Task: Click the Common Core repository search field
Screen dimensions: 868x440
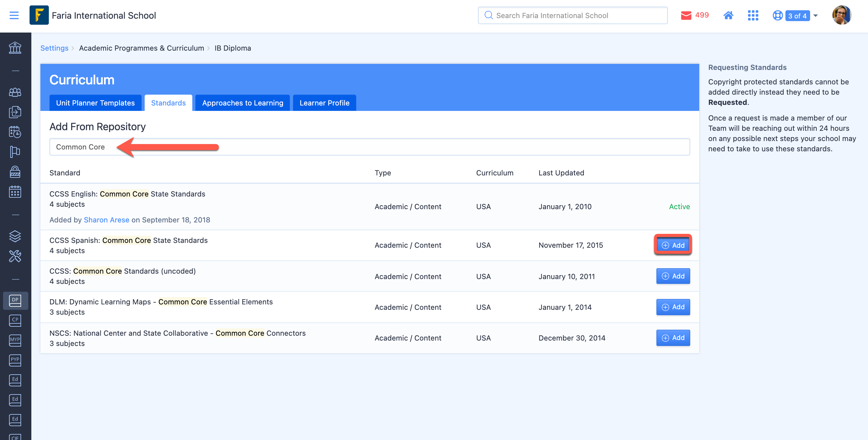Action: point(370,147)
